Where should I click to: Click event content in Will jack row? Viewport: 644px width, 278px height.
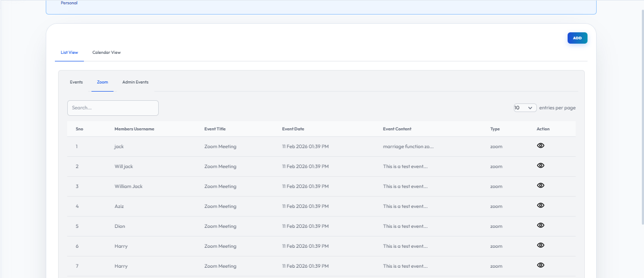(x=405, y=166)
